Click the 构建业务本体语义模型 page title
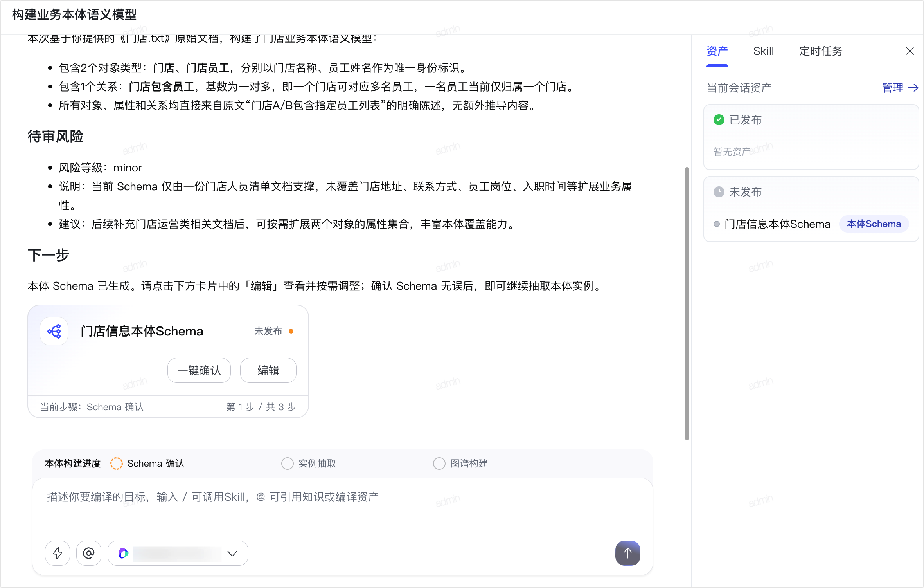This screenshot has height=588, width=924. [x=74, y=14]
